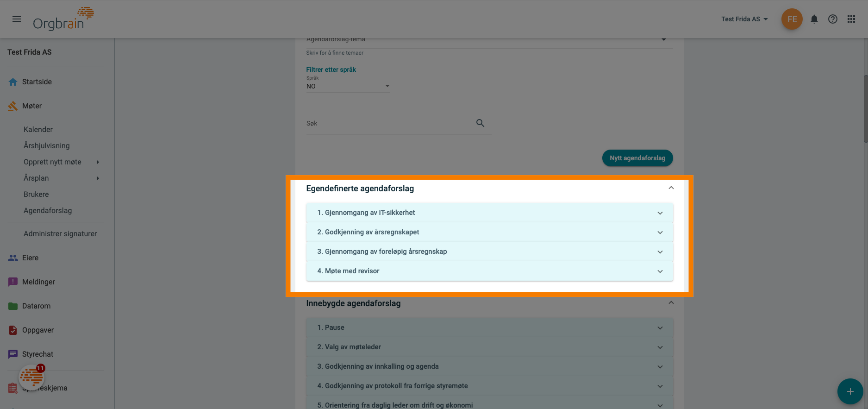Click the Orgbrain logo

63,19
